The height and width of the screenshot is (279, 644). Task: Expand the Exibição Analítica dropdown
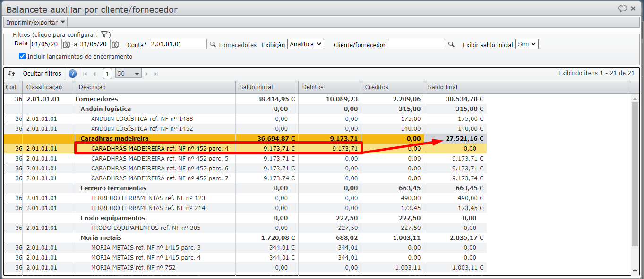[305, 44]
